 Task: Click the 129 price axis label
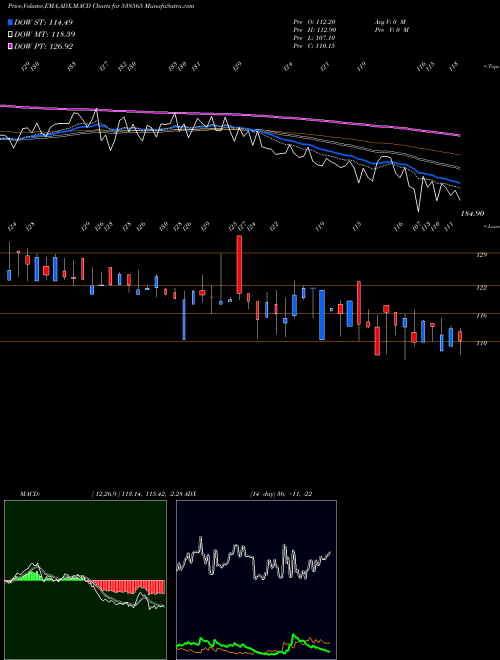pos(482,255)
